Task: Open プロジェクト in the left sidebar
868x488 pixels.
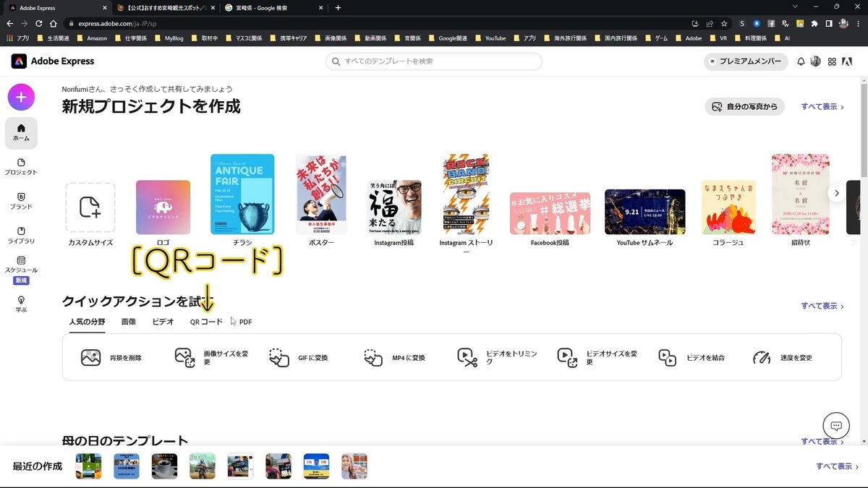Action: (x=21, y=167)
